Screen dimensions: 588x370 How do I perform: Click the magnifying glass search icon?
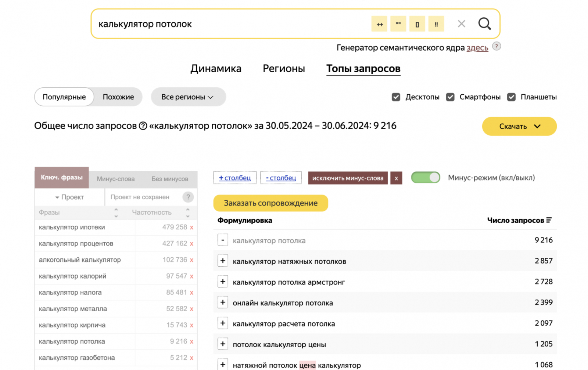pos(484,24)
